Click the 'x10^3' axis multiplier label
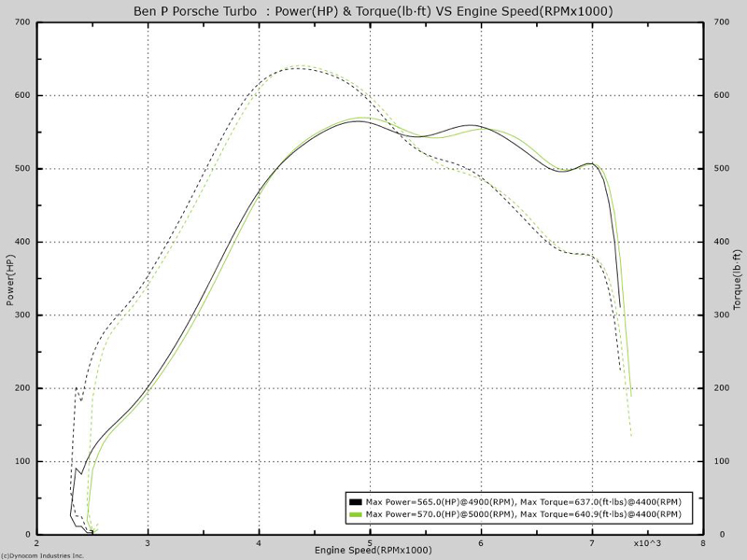747x560 pixels. 647,543
